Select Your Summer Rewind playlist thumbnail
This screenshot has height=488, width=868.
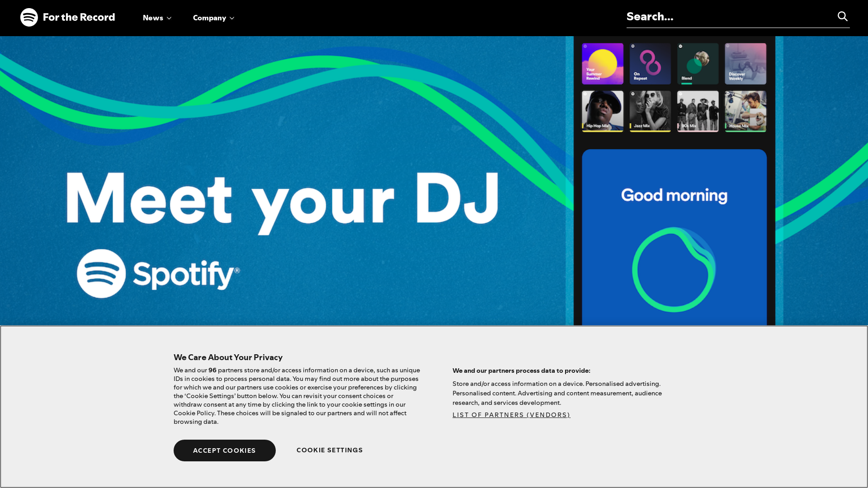coord(603,64)
